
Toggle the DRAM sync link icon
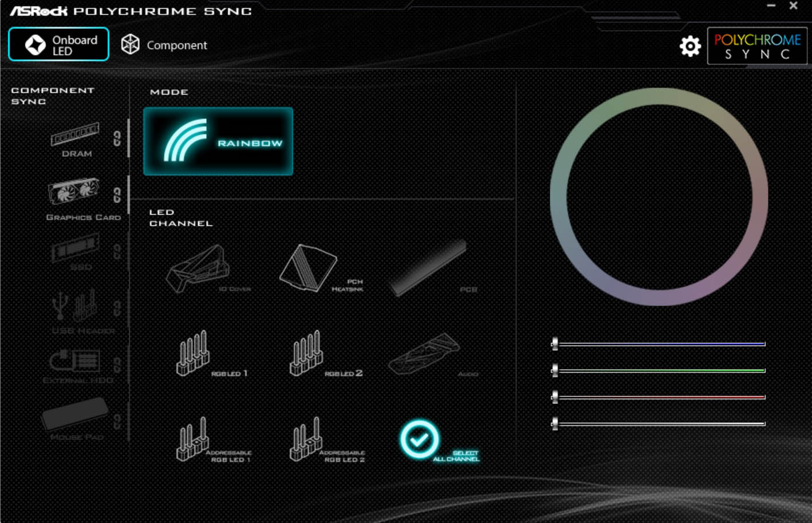coord(117,138)
